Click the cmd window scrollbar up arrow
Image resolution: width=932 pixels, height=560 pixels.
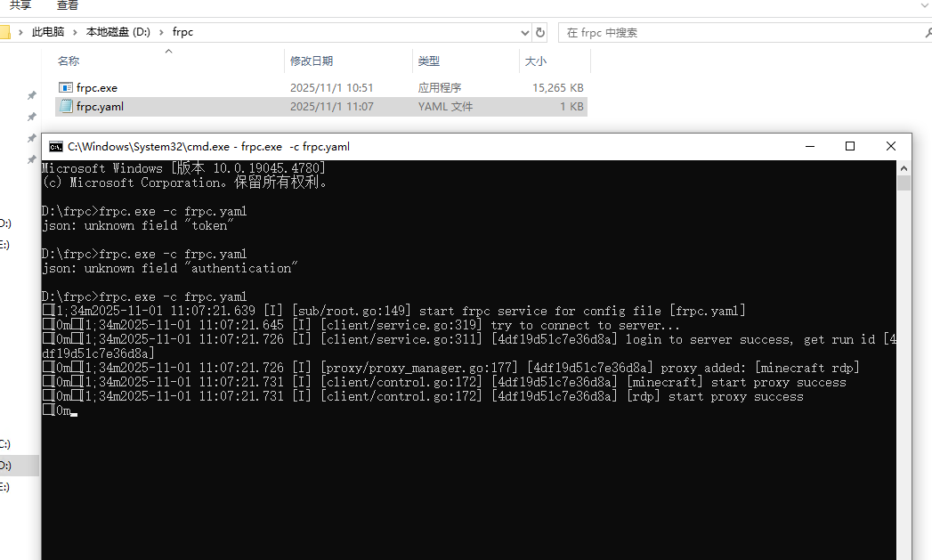tap(904, 167)
